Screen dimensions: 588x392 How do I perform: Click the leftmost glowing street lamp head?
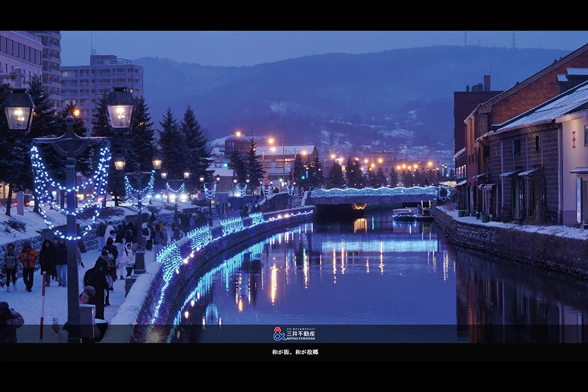click(x=18, y=111)
